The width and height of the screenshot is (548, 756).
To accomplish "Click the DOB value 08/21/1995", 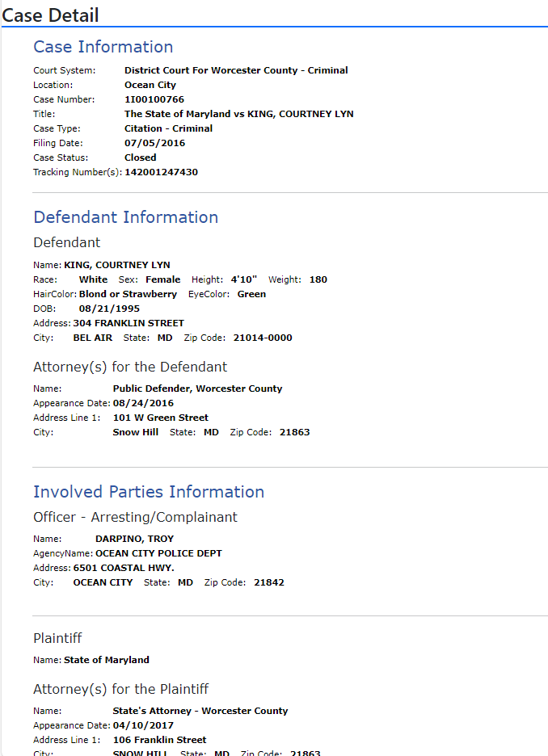I will coord(109,309).
